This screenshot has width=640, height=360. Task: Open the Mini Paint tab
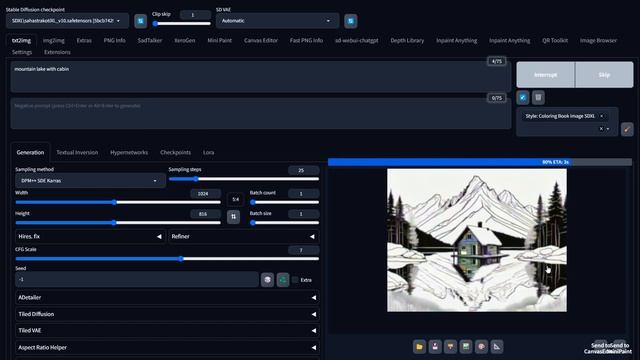tap(220, 40)
